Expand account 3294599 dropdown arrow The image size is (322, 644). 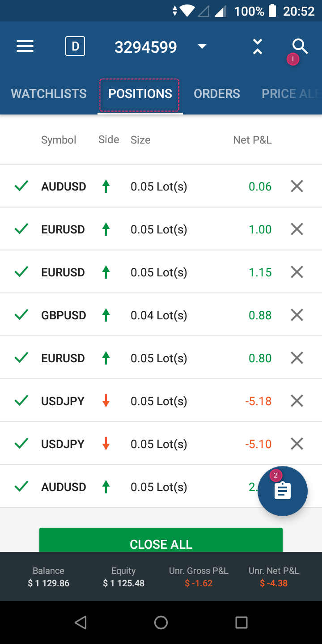202,47
